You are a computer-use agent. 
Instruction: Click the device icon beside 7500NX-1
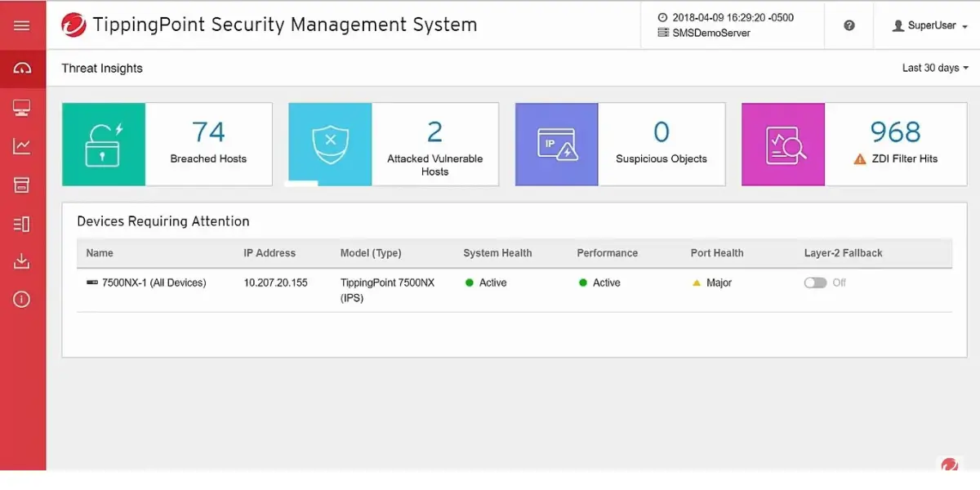91,283
